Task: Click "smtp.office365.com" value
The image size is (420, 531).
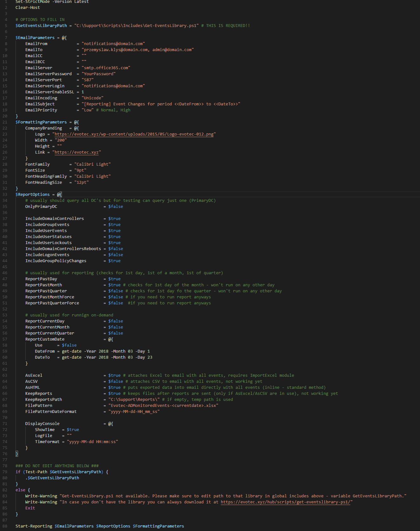Action: coord(106,68)
